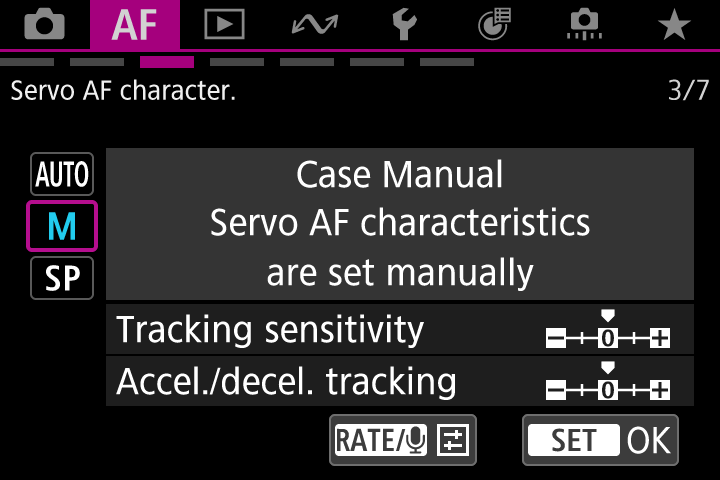Image resolution: width=720 pixels, height=480 pixels.
Task: Switch to the network settings tab
Action: point(315,25)
